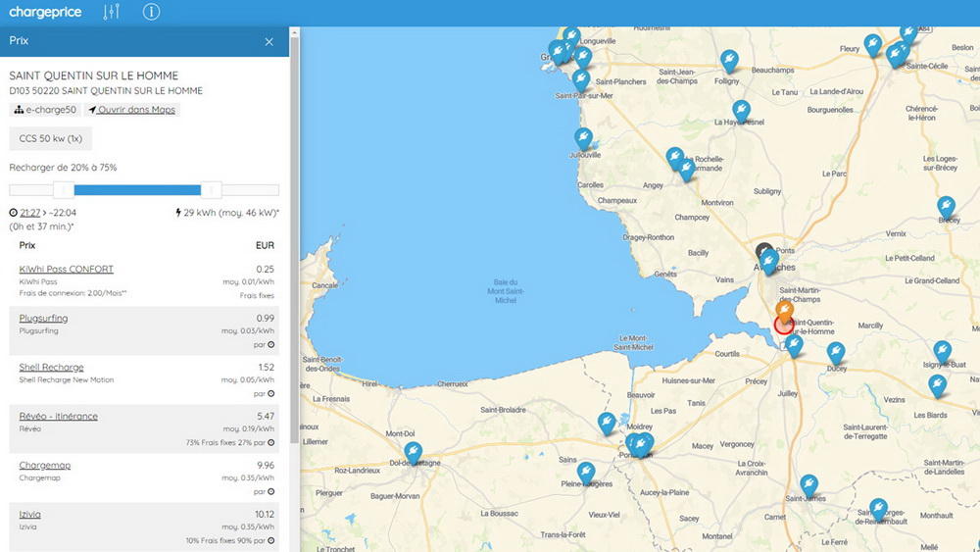Select the charger marker west of Moidrey
Viewport: 980px width, 552px height.
607,424
